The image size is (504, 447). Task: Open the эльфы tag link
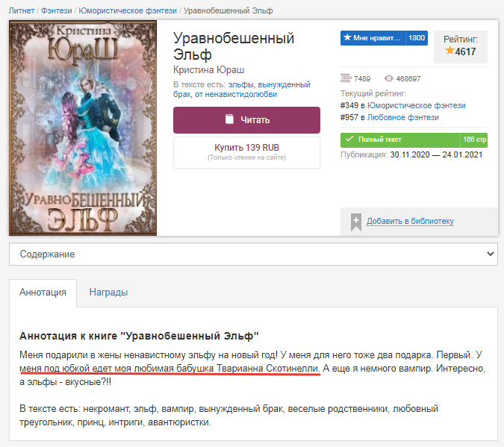point(240,84)
